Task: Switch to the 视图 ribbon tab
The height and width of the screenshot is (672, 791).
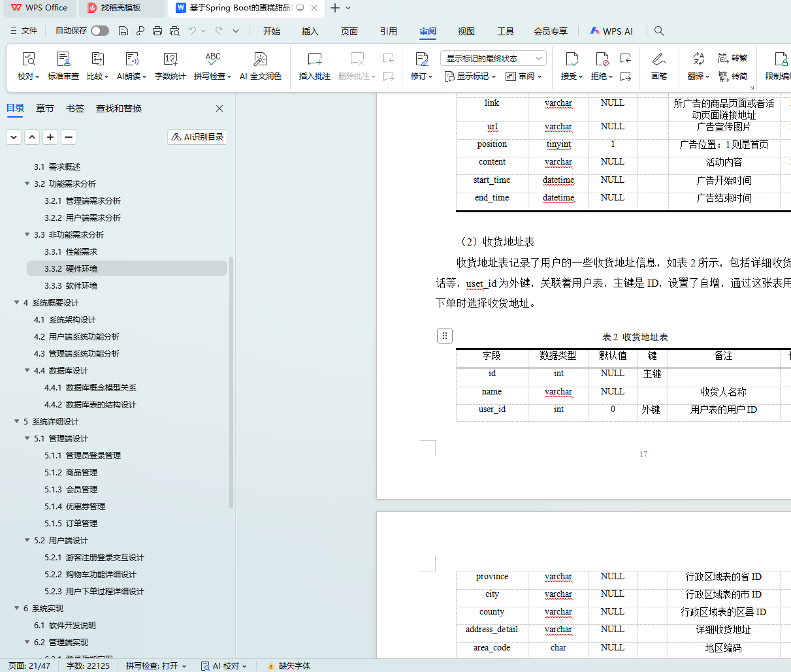Action: tap(466, 31)
